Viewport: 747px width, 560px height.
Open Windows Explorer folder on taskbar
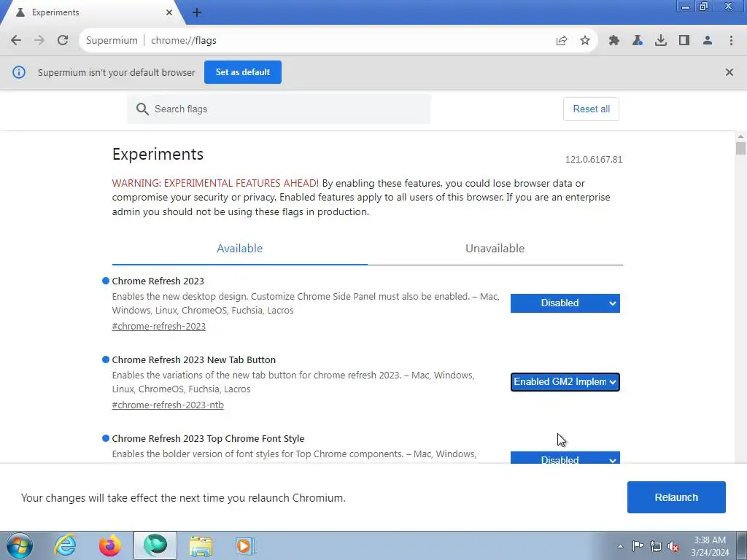click(201, 545)
